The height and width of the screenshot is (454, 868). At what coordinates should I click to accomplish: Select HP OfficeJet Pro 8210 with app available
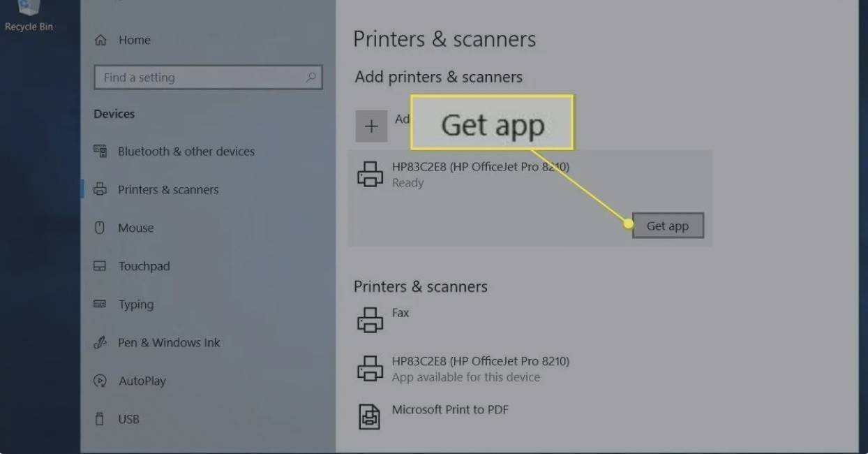pos(480,369)
